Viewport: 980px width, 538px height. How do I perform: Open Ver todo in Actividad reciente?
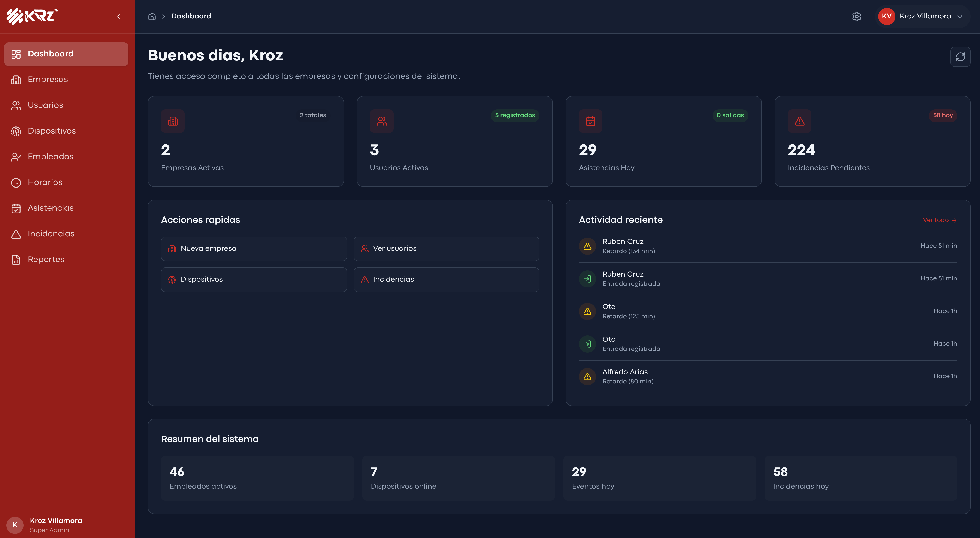pos(940,220)
